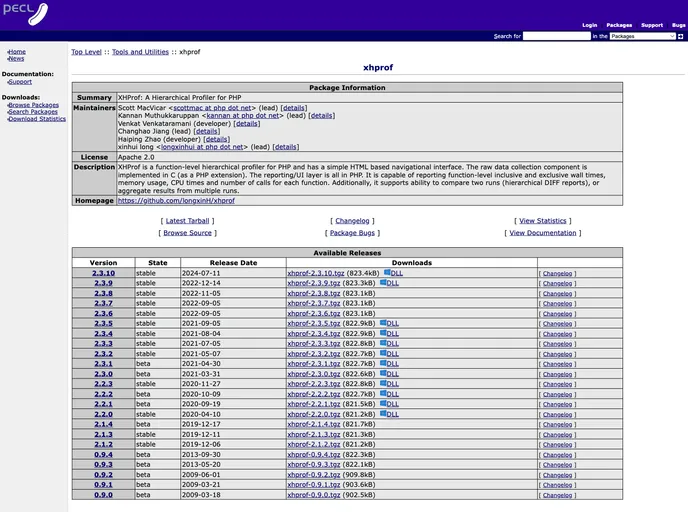The width and height of the screenshot is (688, 512).
Task: Open the Bugs top navigation item
Action: 678,25
